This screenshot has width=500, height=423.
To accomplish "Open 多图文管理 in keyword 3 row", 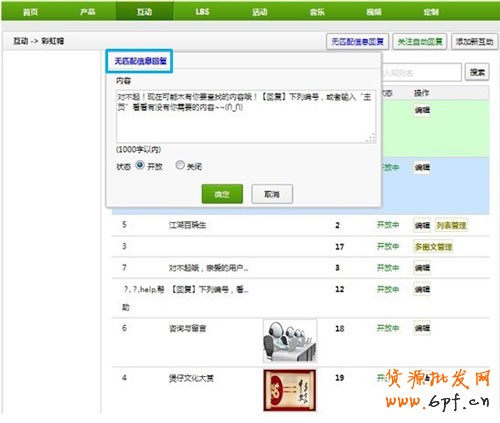I will 433,247.
